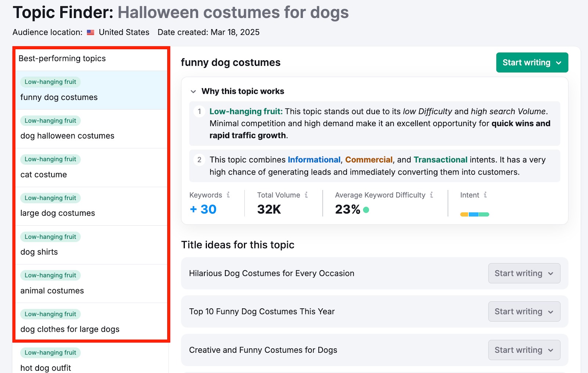Screen dimensions: 588x373
Task: Click the info icon beside Keywords
Action: point(228,195)
